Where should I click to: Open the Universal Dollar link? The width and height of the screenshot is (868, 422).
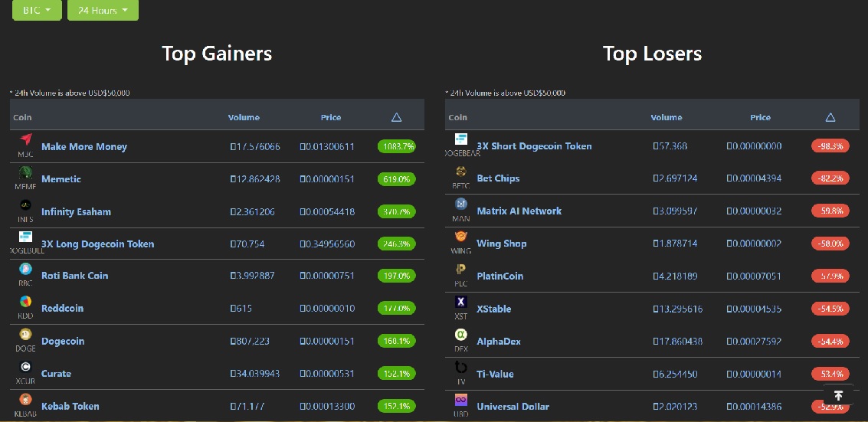tap(513, 407)
